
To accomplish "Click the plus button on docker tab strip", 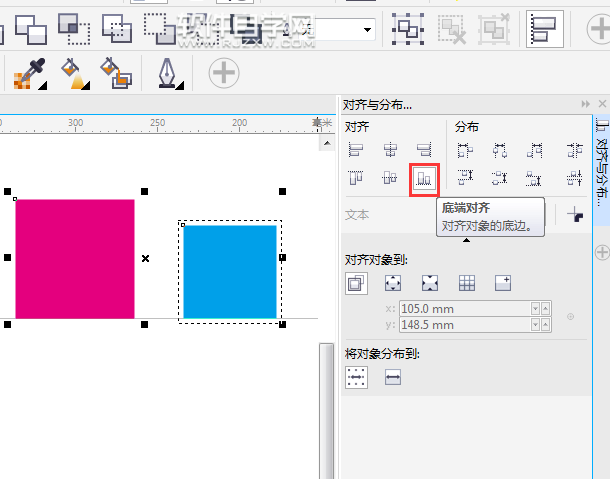I will point(602,253).
